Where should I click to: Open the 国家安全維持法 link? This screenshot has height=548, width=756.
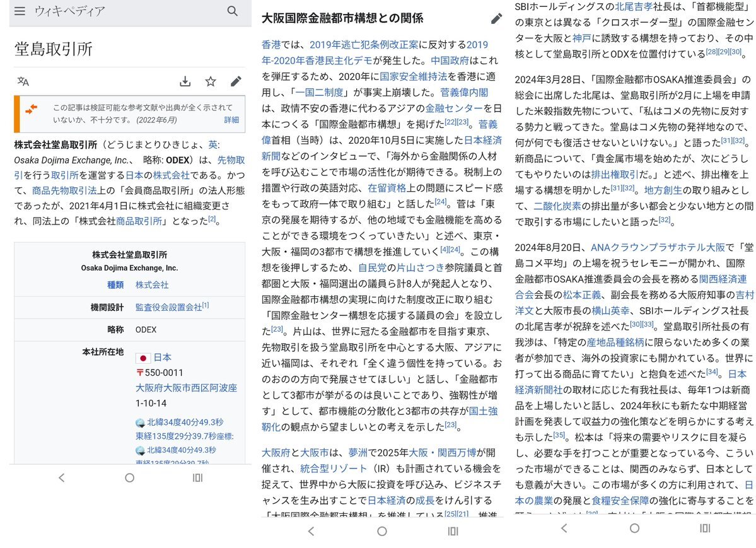click(x=413, y=76)
